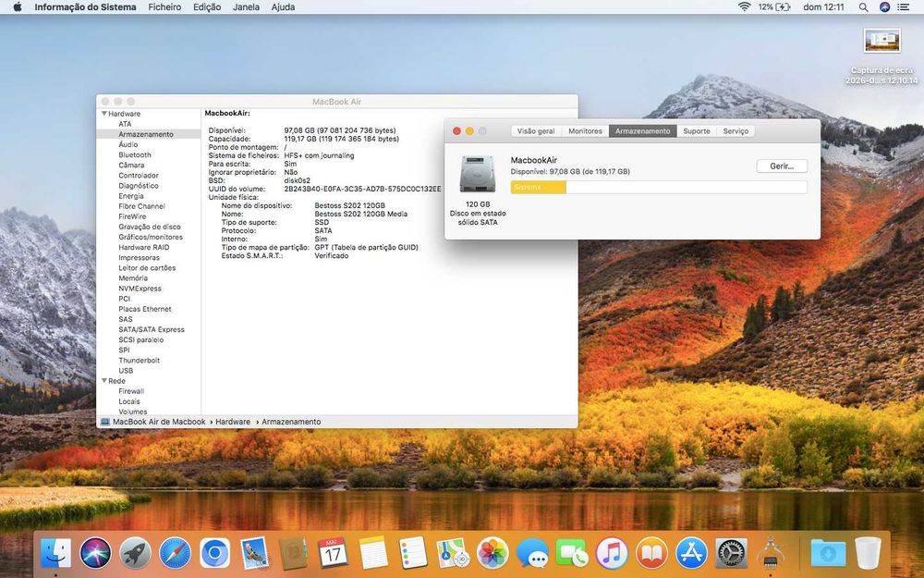Switch to the Monitores tab
Image resolution: width=924 pixels, height=578 pixels.
(585, 131)
